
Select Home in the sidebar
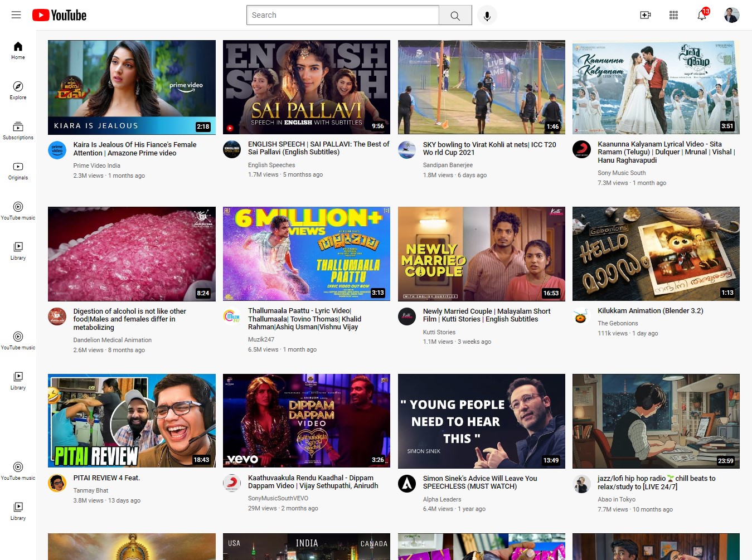(18, 50)
